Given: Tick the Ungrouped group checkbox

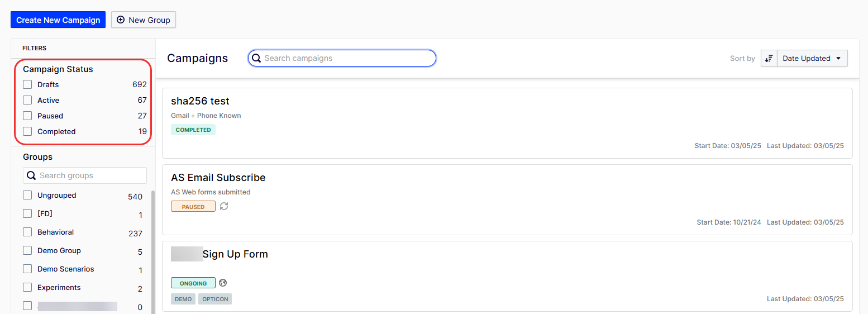Looking at the screenshot, I should (27, 196).
